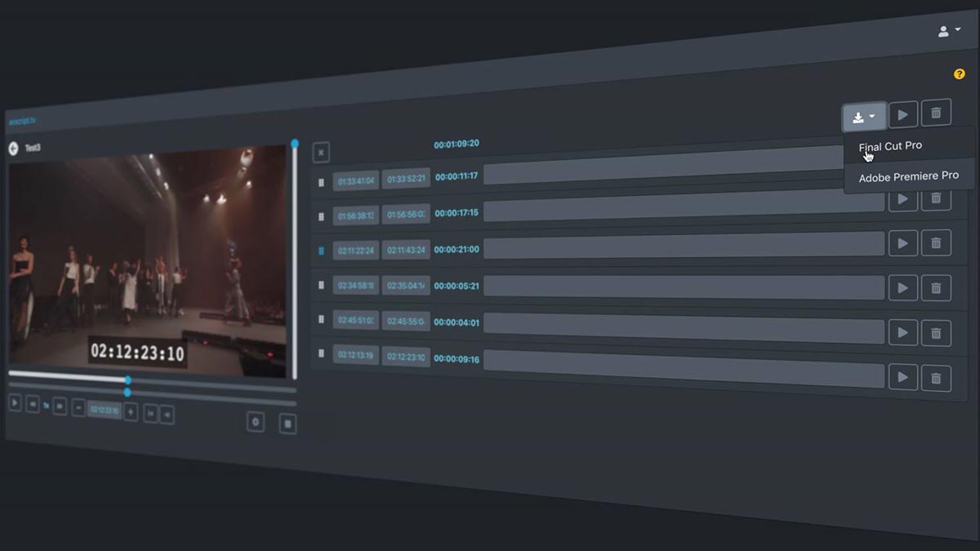The height and width of the screenshot is (551, 980).
Task: Click in-point field 02:12:13:19
Action: click(x=356, y=356)
